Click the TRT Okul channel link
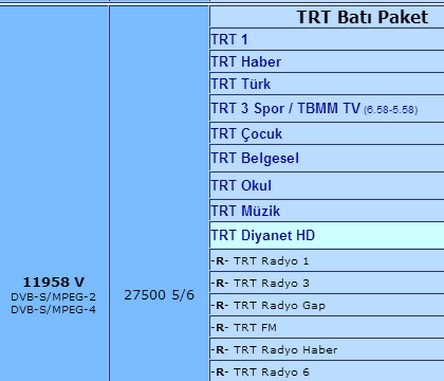 [241, 186]
